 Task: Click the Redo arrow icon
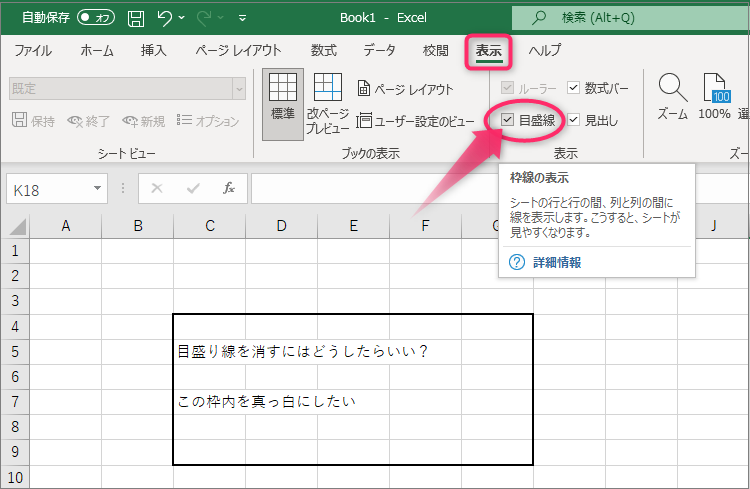(204, 18)
